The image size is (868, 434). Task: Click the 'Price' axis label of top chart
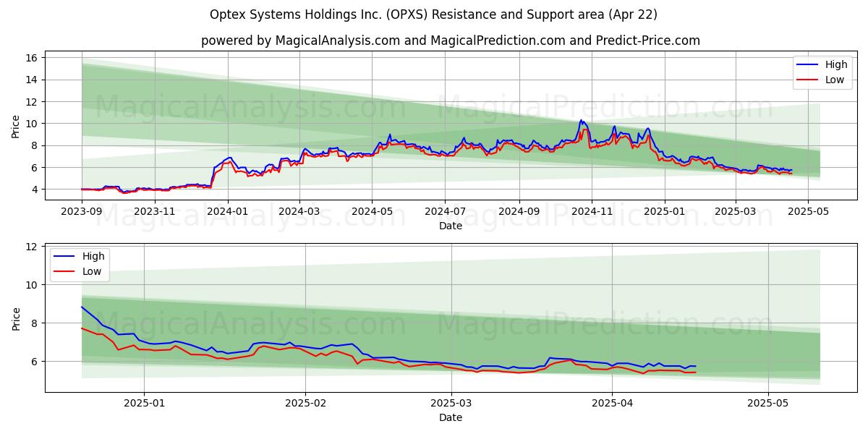16,126
